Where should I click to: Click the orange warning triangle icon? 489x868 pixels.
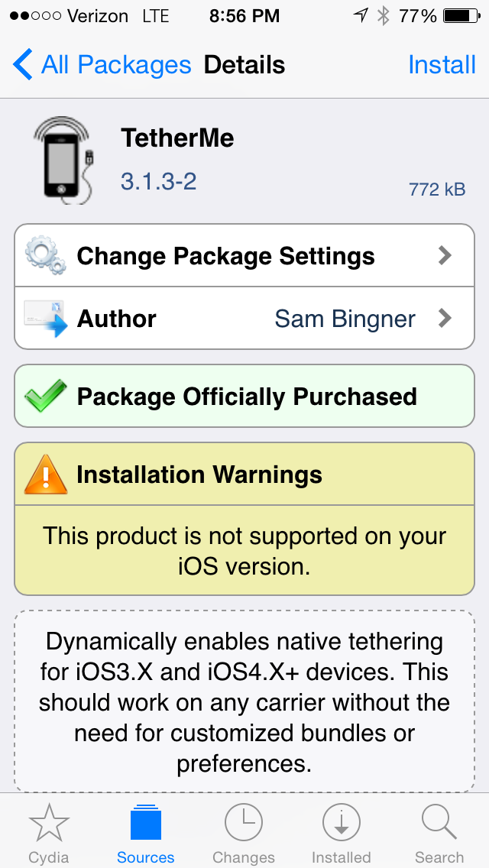pyautogui.click(x=45, y=474)
